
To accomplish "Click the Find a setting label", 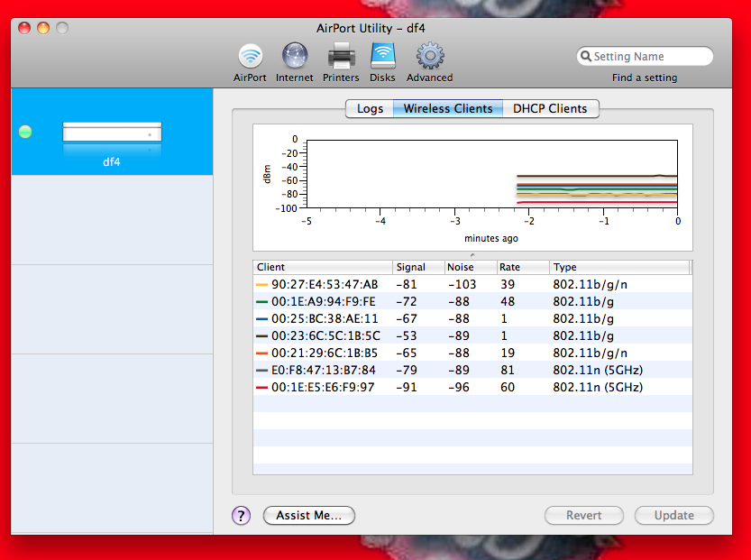I will (645, 78).
